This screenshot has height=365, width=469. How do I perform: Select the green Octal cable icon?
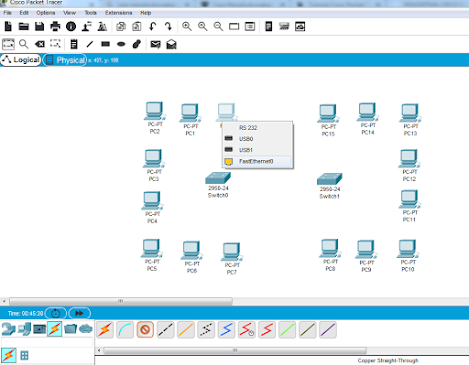tap(287, 330)
